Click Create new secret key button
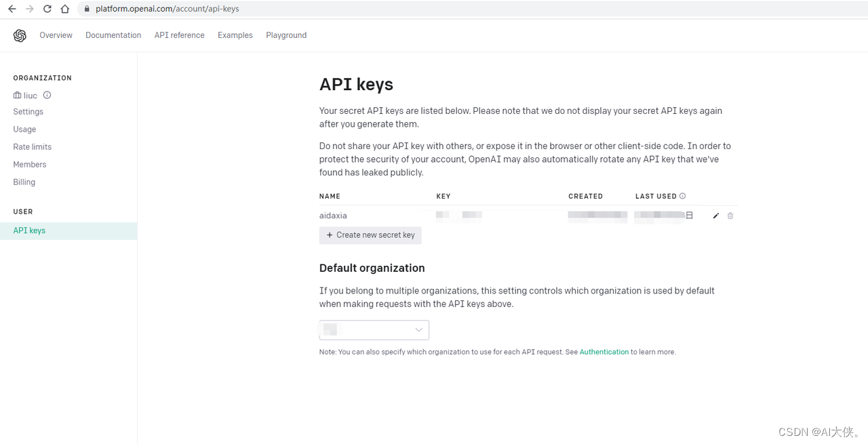868x444 pixels. point(370,235)
